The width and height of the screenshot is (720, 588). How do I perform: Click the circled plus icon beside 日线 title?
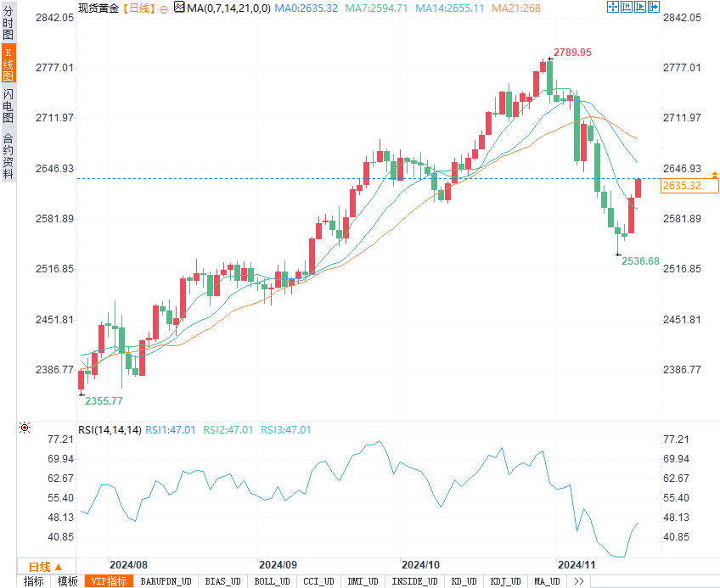point(163,8)
